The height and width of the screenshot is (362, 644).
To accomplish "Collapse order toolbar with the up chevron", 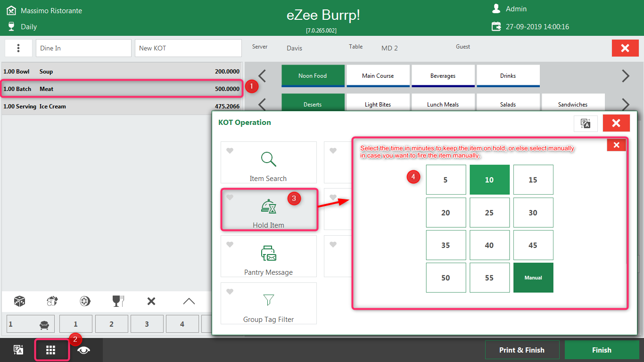I will (x=189, y=301).
